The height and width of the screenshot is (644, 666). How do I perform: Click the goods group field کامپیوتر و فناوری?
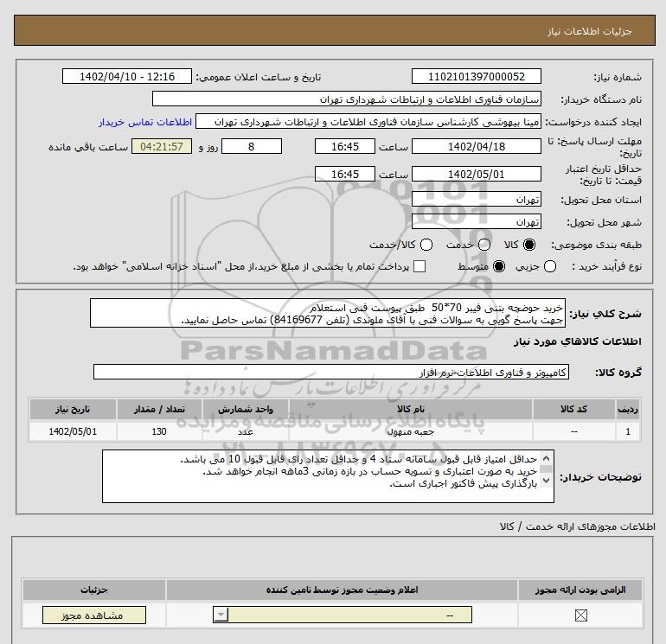331,372
